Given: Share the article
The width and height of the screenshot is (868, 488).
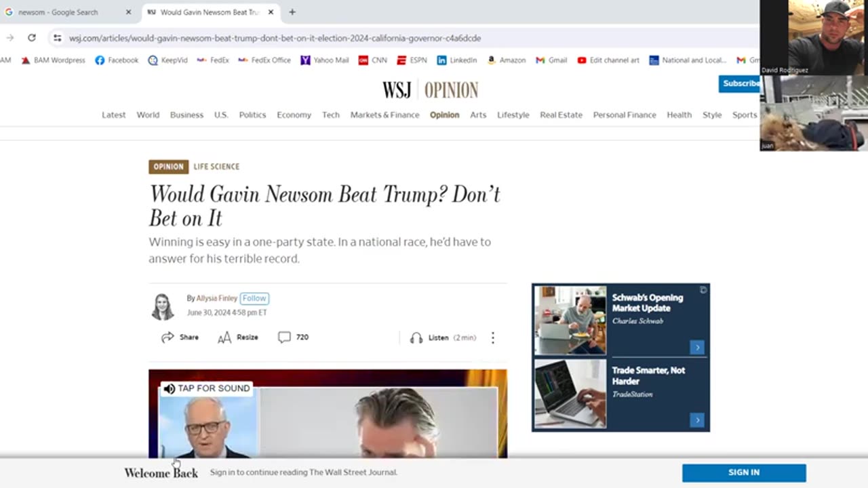Looking at the screenshot, I should point(180,338).
